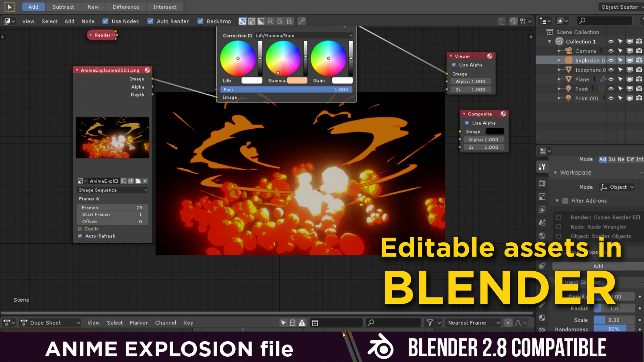644x362 pixels.
Task: Open the outliner filter funnel icon
Action: click(x=642, y=21)
